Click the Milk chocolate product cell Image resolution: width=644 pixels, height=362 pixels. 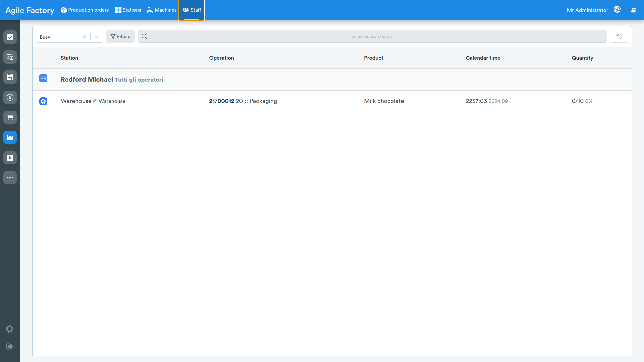tap(384, 101)
